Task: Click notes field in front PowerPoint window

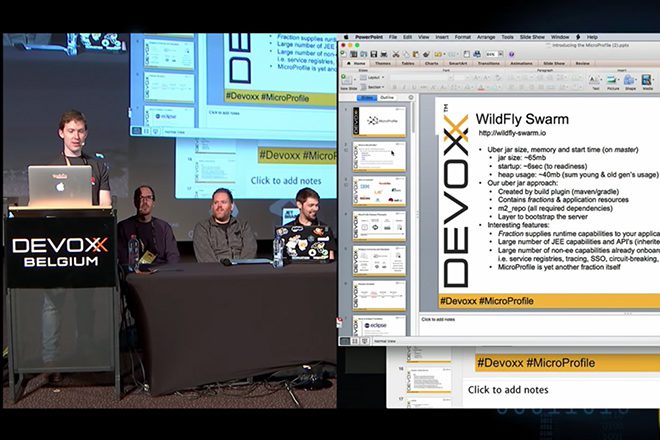Action: pos(540,325)
